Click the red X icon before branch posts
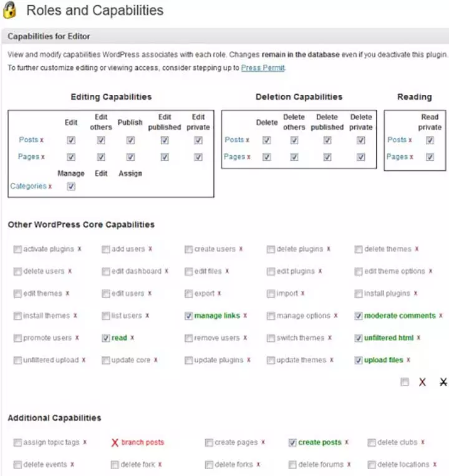Image resolution: width=449 pixels, height=476 pixels. coord(115,442)
